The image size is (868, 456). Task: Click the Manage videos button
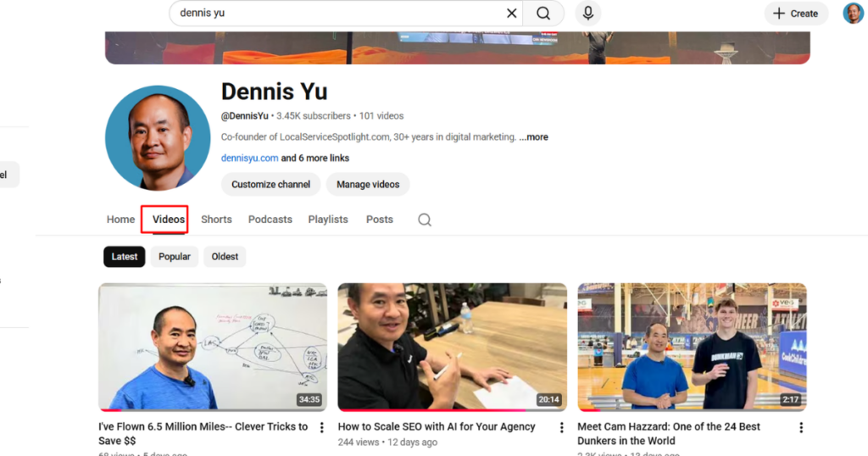(368, 184)
